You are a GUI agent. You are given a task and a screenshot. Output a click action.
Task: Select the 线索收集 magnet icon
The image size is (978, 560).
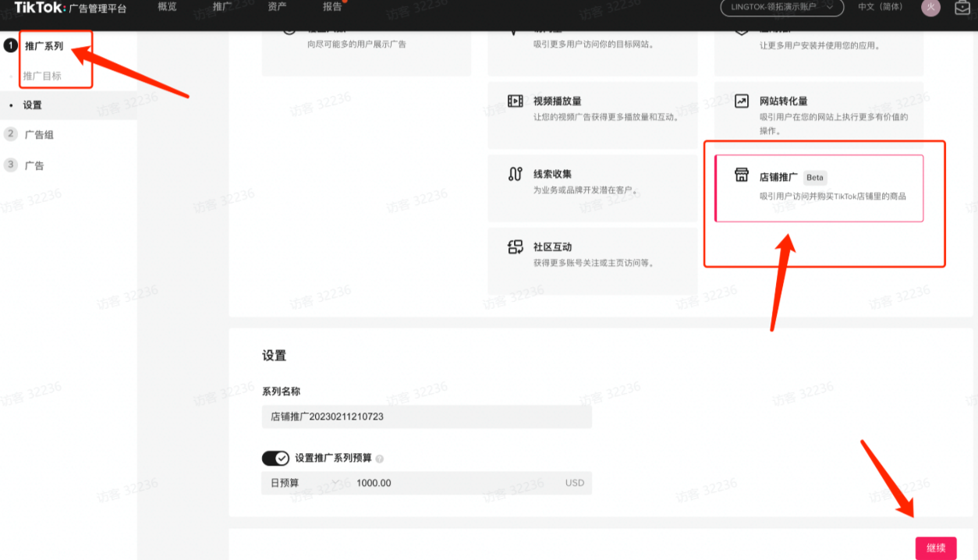[x=515, y=175]
